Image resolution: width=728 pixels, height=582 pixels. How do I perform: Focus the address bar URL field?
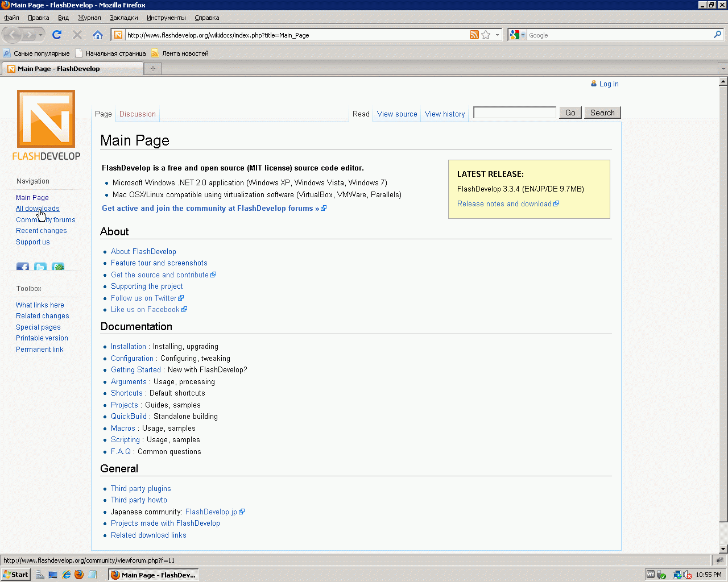pyautogui.click(x=296, y=35)
